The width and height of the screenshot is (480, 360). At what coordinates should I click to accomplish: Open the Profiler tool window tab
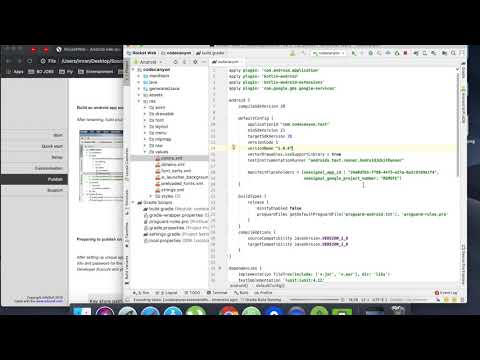coord(263,293)
